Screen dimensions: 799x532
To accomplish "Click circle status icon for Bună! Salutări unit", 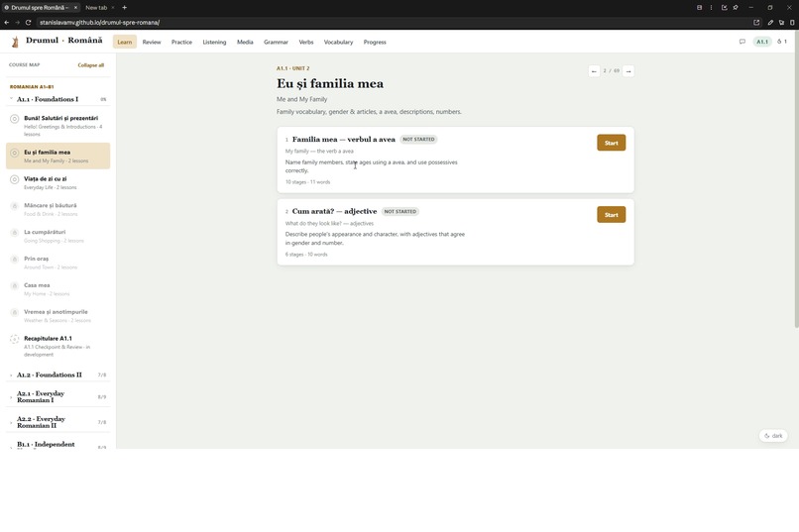I will click(14, 119).
